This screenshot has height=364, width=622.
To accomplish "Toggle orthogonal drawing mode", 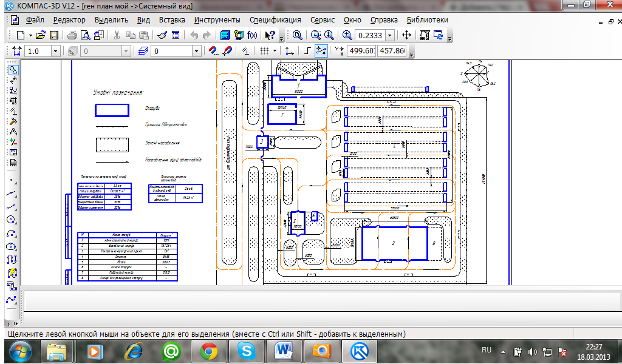I will [307, 51].
